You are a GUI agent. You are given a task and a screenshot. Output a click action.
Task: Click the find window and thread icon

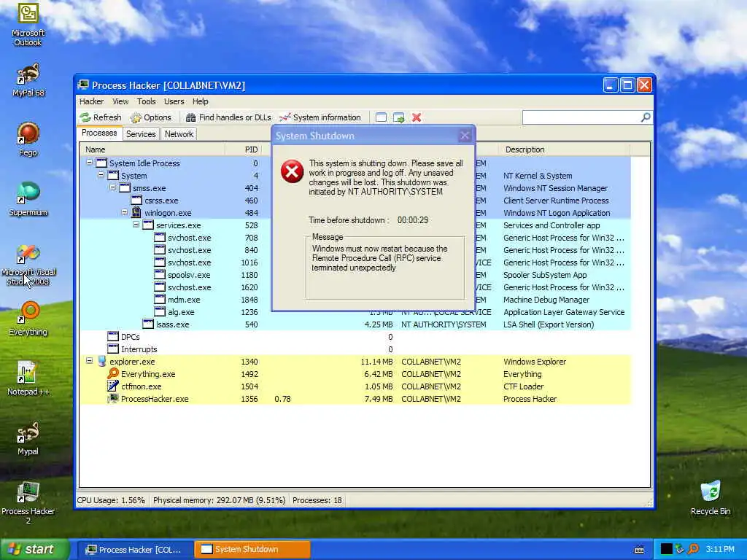coord(399,117)
